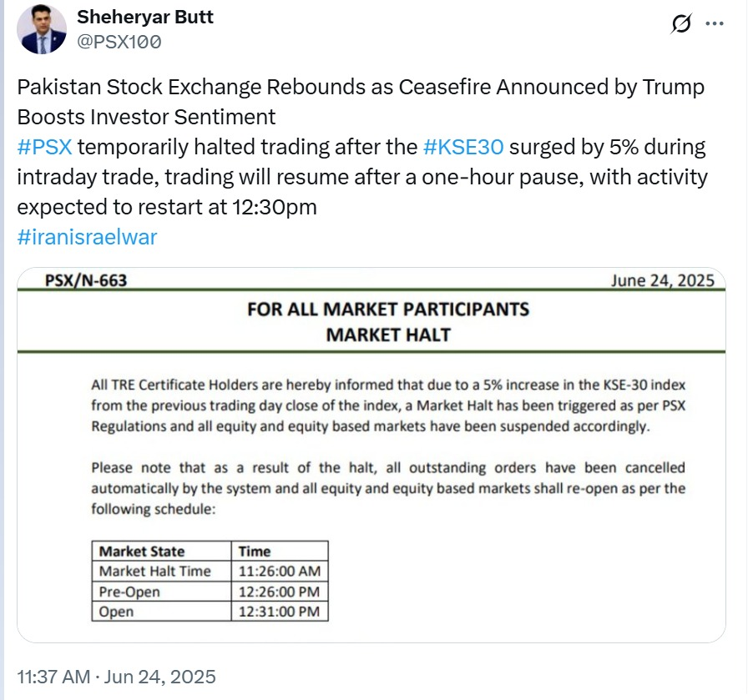Open the Grok explain-post icon
The height and width of the screenshot is (700, 753).
coord(681,23)
